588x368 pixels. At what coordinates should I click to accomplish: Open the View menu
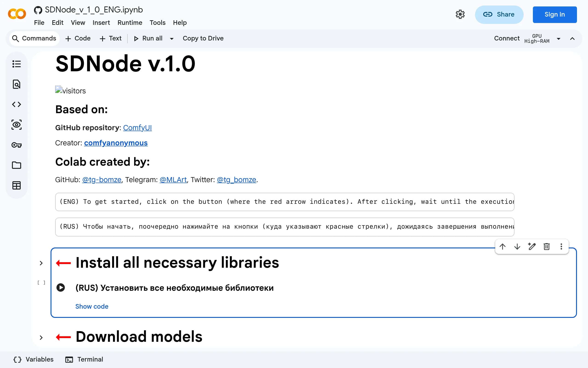[x=78, y=23]
